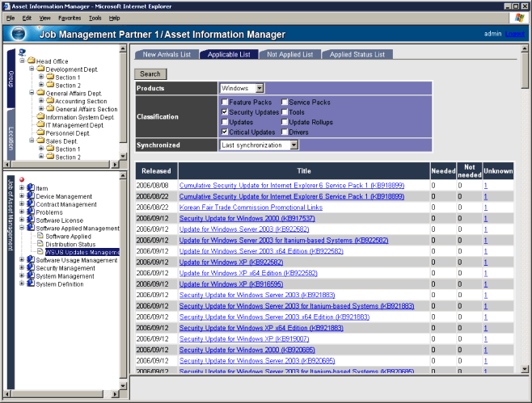
Task: Enable the Feature Packs checkbox
Action: pos(225,103)
